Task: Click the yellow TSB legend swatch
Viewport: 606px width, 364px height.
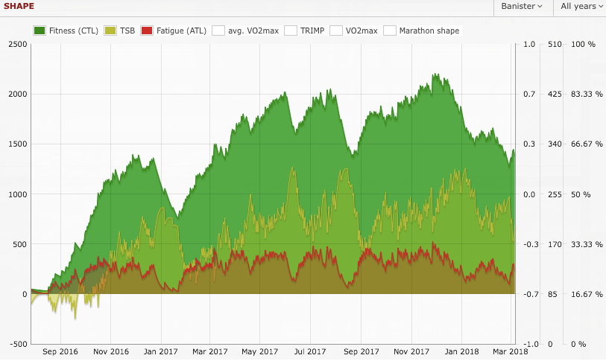Action: pos(110,31)
